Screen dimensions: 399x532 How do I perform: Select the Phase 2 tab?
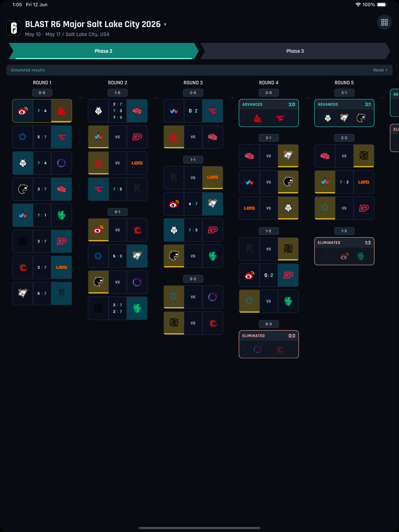tap(104, 51)
